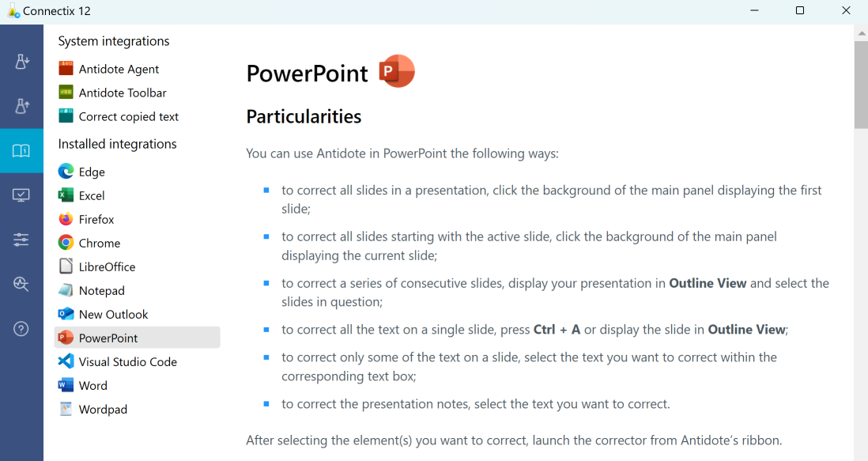Open the Word integration page
The image size is (868, 461).
92,385
